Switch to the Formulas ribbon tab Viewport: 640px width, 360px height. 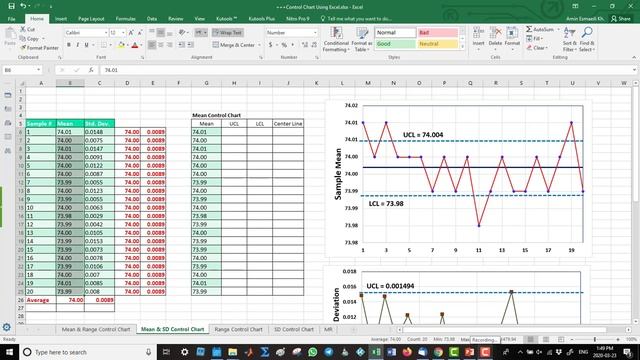click(126, 19)
